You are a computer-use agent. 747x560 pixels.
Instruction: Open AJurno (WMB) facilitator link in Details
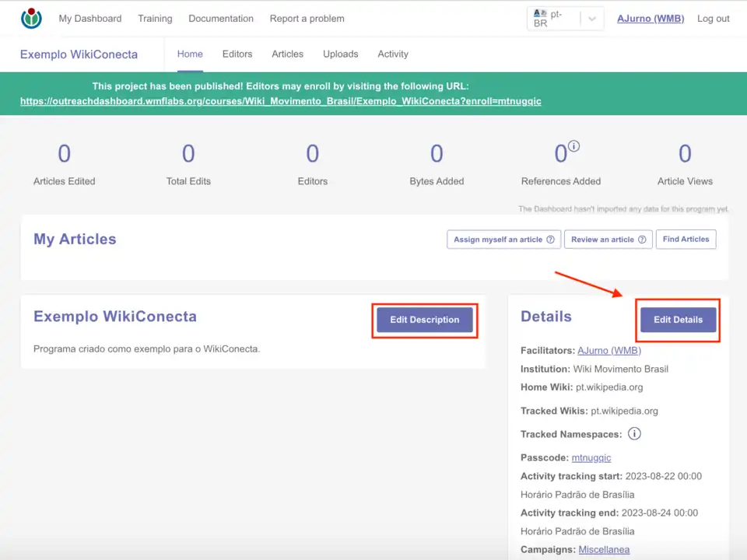pyautogui.click(x=609, y=351)
